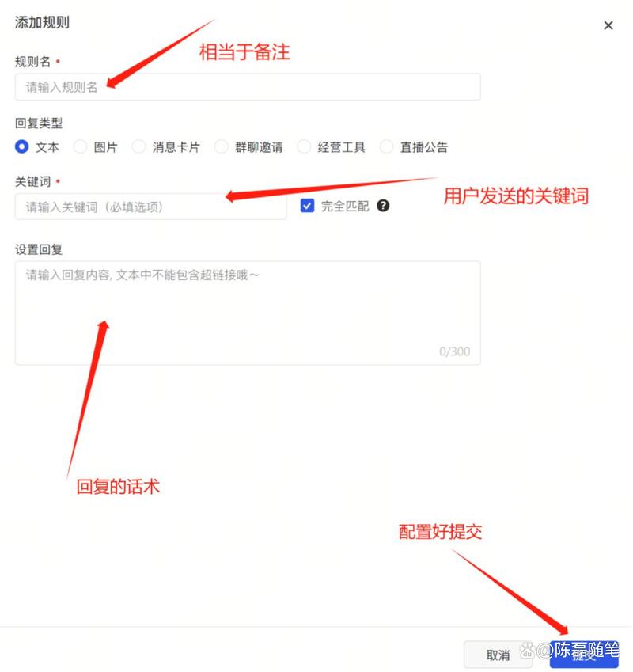Click the 取消 button

click(x=498, y=655)
